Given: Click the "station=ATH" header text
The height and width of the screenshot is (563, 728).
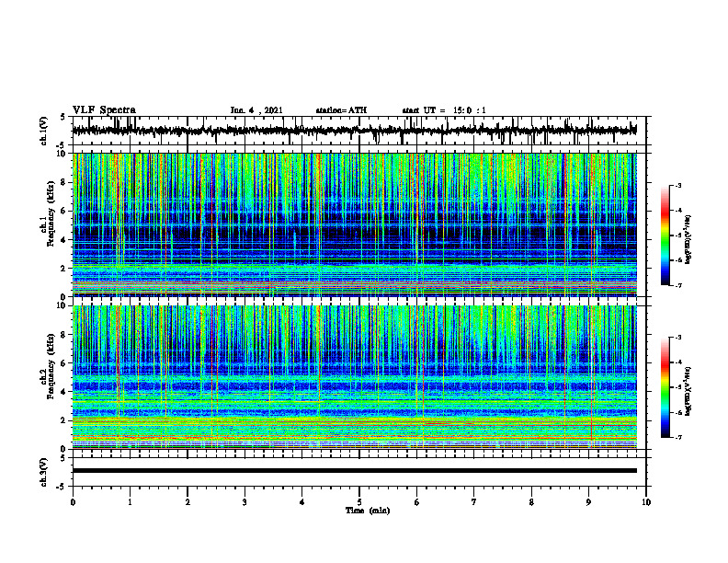Looking at the screenshot, I should tap(341, 110).
